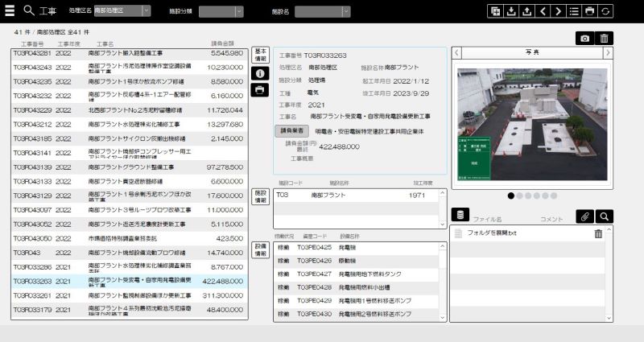Open the 基本情報 tab
Image resolution: width=644 pixels, height=342 pixels.
pos(260,55)
